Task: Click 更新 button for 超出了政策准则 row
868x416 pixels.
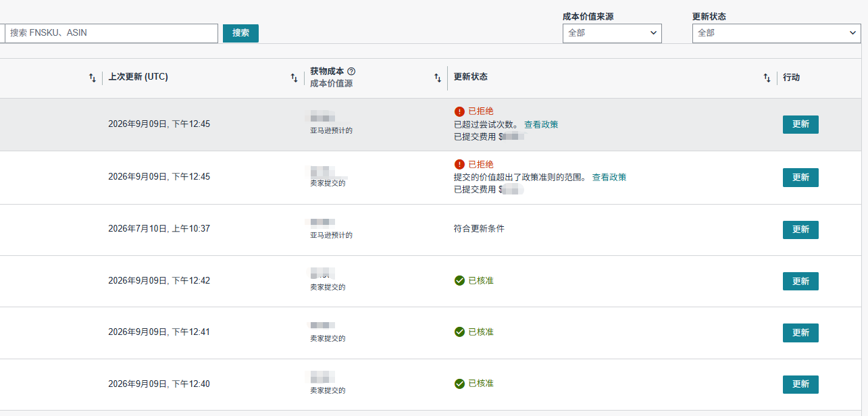Action: (x=800, y=177)
